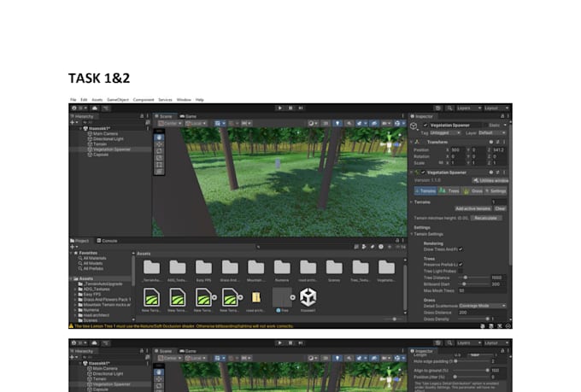Screen dimensions: 581x392
Task: Toggle scene lighting bulb in upper Scene view
Action: pyautogui.click(x=337, y=123)
